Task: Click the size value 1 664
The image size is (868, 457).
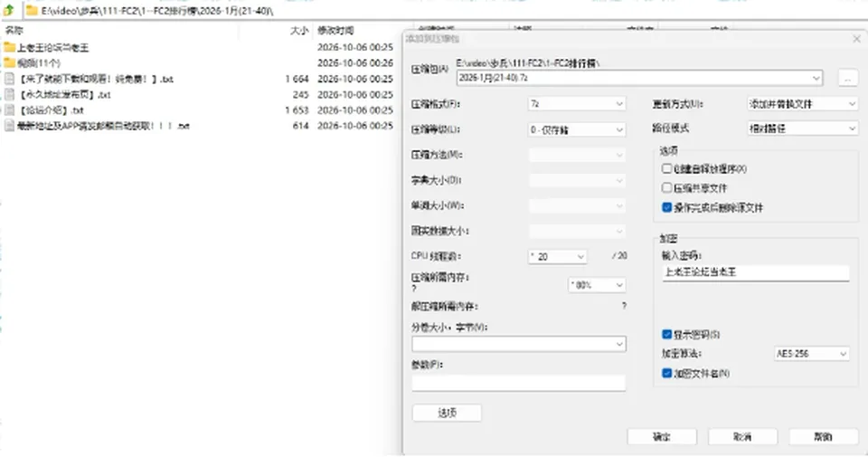Action: pyautogui.click(x=297, y=80)
